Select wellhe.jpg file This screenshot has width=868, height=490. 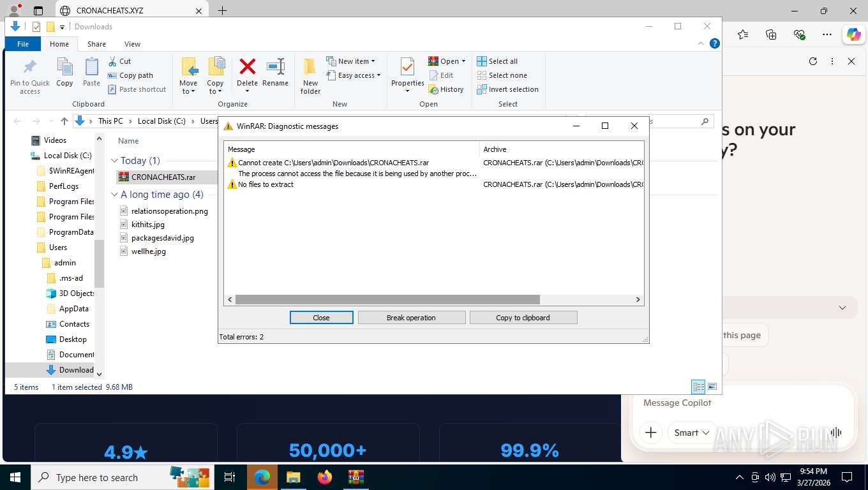tap(149, 251)
